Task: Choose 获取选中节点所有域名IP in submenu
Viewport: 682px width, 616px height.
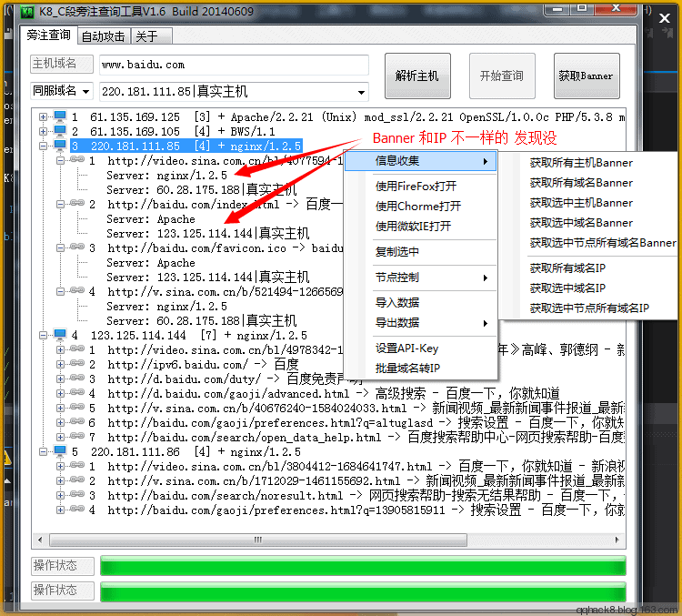Action: (589, 308)
